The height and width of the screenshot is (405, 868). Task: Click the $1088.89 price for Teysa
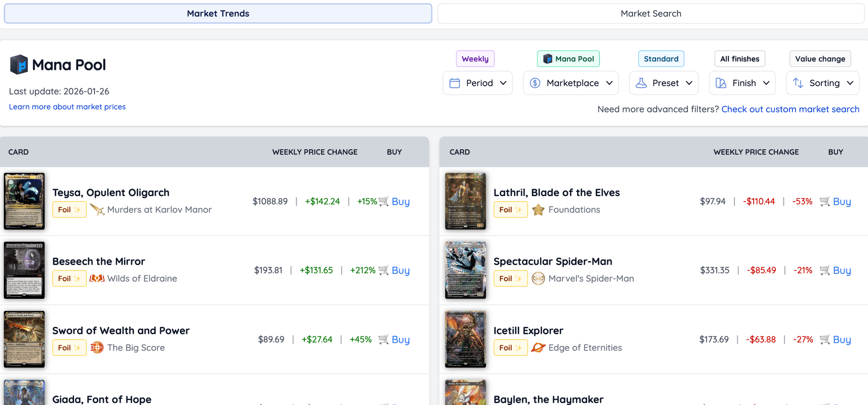[x=270, y=202]
